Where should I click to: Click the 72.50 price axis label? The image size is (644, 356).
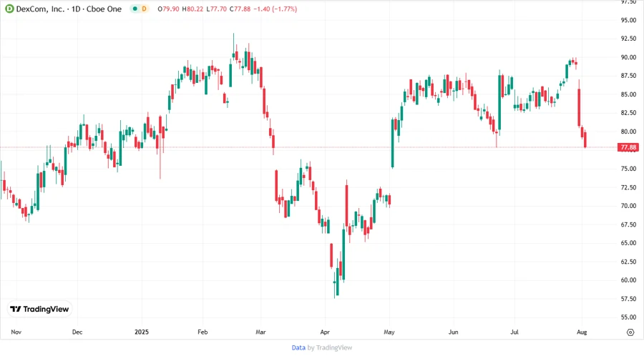click(628, 187)
